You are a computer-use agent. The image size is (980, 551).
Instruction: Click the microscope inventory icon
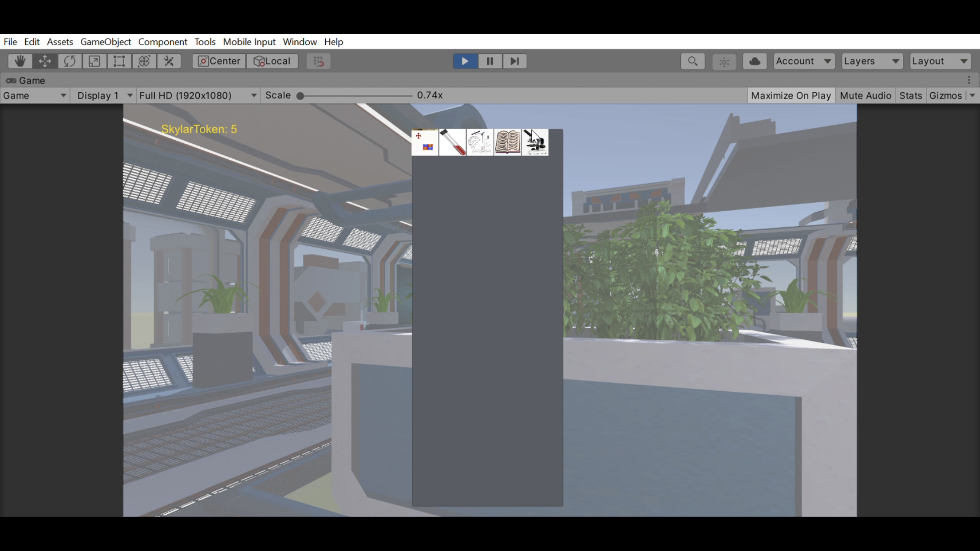pos(535,142)
